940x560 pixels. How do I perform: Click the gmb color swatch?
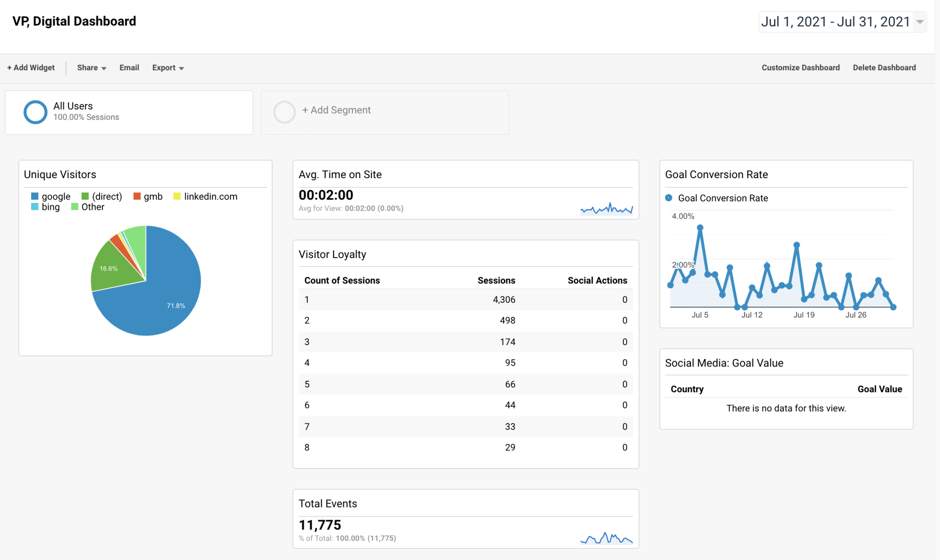136,196
